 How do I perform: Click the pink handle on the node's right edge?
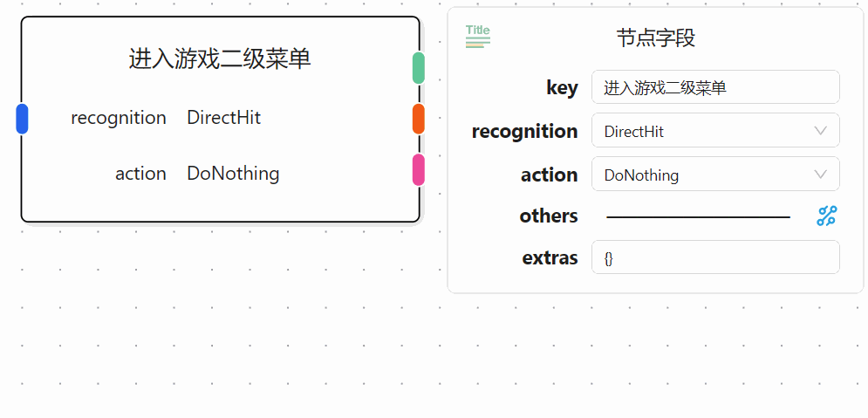(x=419, y=170)
